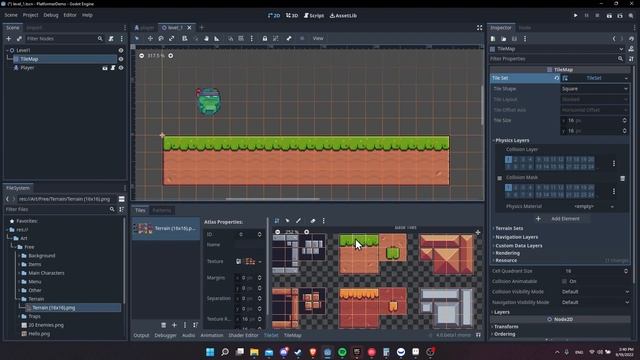Switch to the Script workspace
This screenshot has width=640, height=360.
click(314, 16)
